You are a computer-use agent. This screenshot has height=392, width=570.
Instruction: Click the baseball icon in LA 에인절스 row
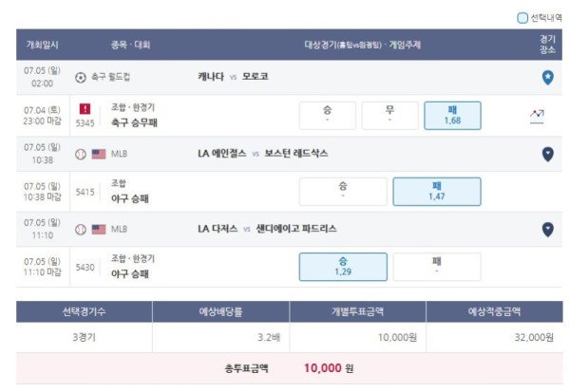[81, 154]
